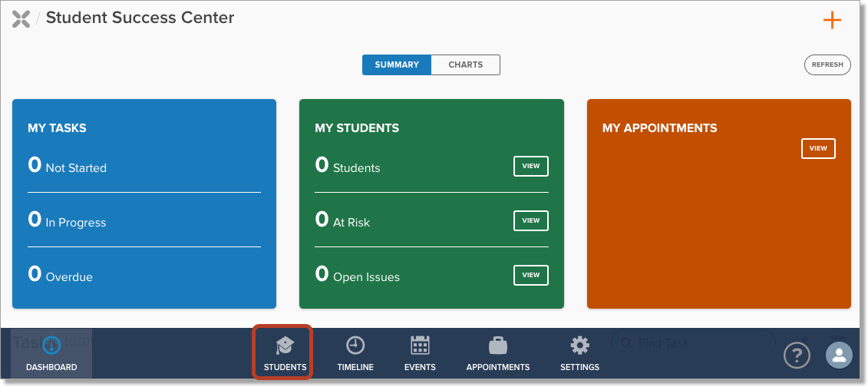868x387 pixels.
Task: Switch to the Summary tab
Action: click(397, 64)
